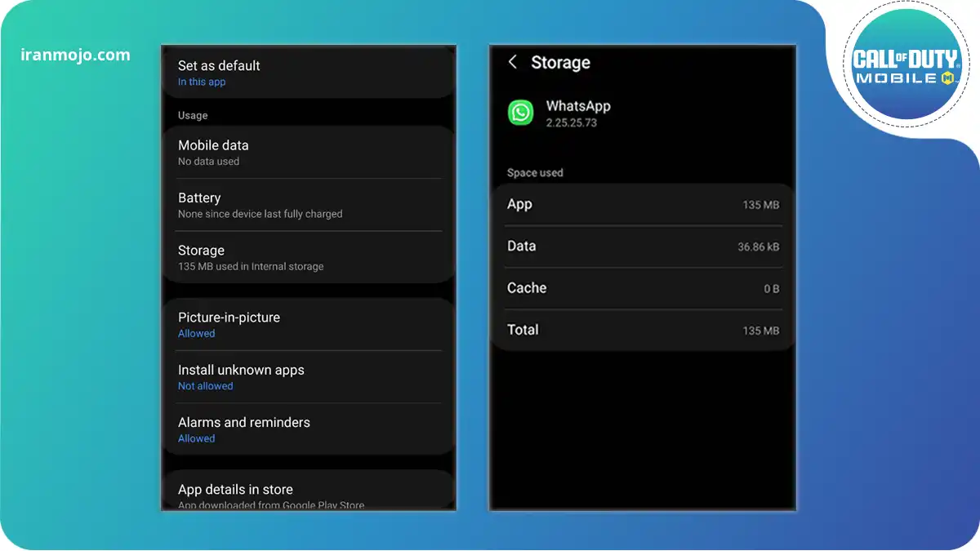Select the App space used row
The width and height of the screenshot is (980, 551).
pyautogui.click(x=643, y=205)
